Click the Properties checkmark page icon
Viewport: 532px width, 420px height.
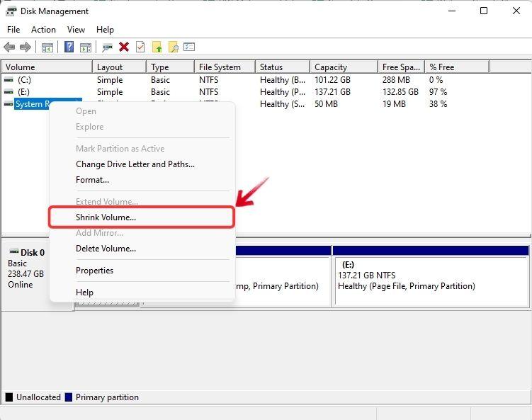pos(140,47)
